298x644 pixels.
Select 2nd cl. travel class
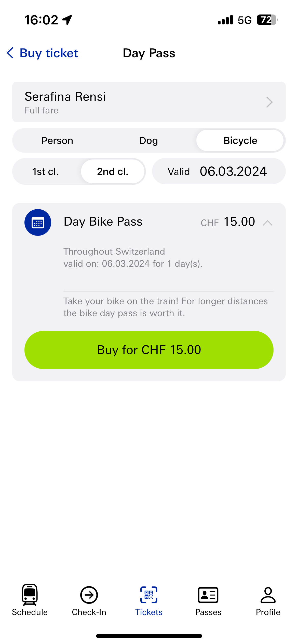point(113,171)
